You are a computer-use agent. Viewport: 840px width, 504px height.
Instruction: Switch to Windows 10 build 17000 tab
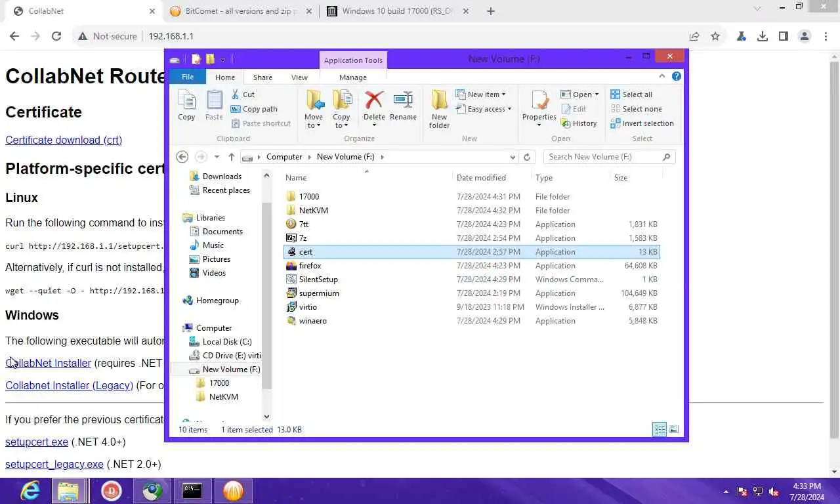pyautogui.click(x=398, y=11)
